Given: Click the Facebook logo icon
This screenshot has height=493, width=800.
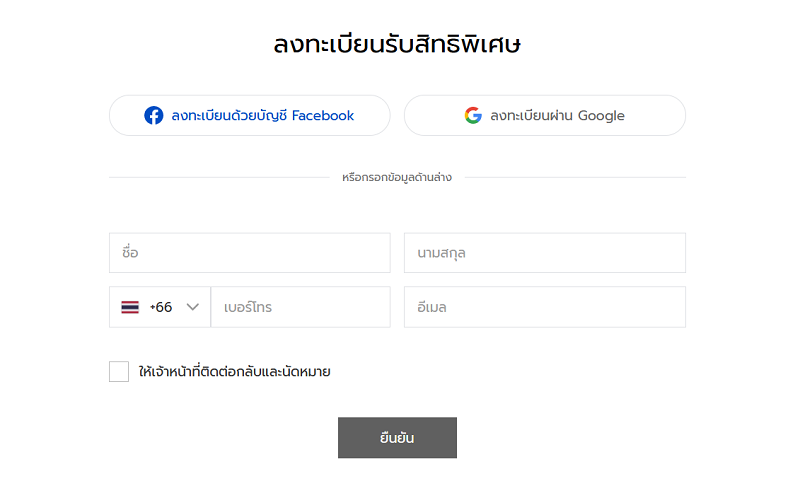Looking at the screenshot, I should [x=154, y=115].
